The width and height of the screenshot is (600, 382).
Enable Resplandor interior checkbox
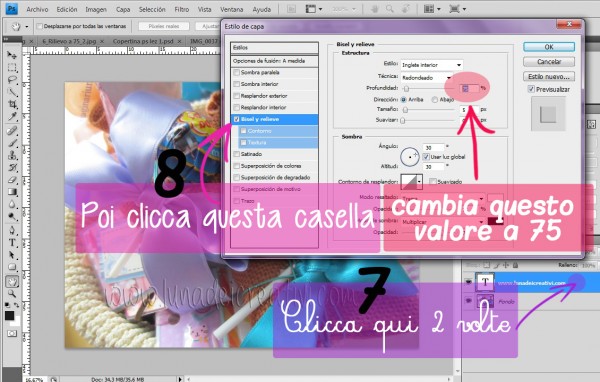pyautogui.click(x=236, y=107)
